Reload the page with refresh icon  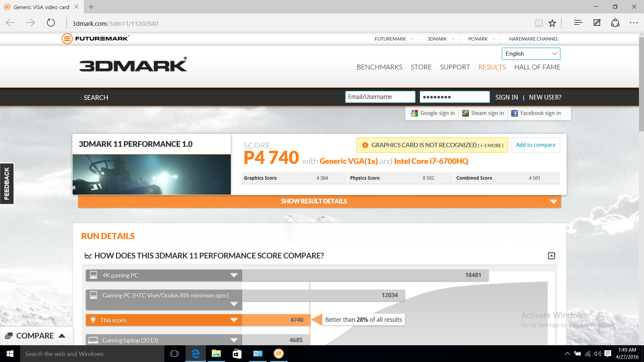pos(51,23)
